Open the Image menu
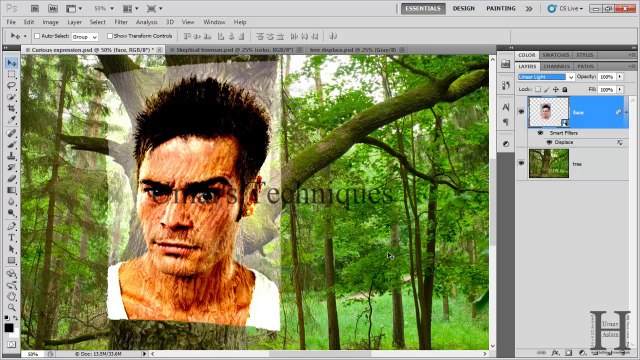Screen dimensions: 640x360 point(51,22)
